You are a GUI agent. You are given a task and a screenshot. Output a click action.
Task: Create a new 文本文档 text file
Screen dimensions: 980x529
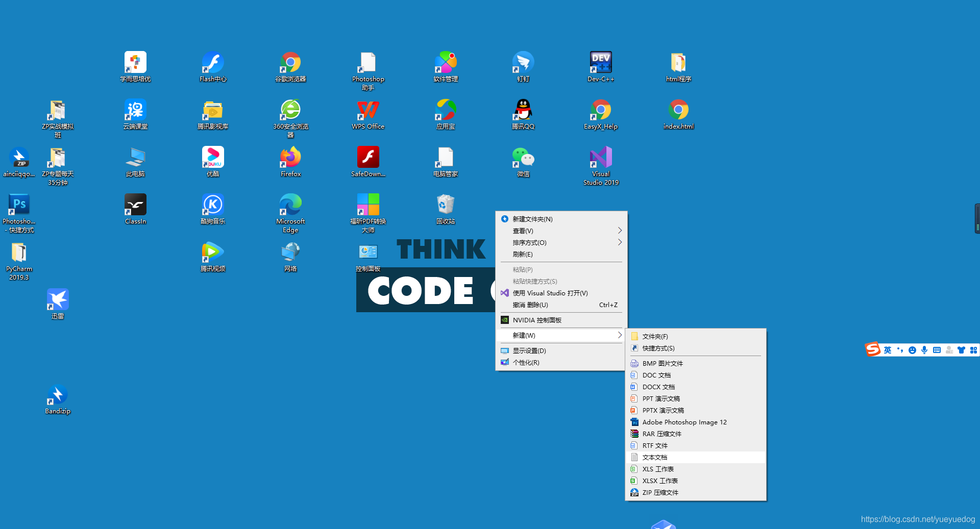696,458
